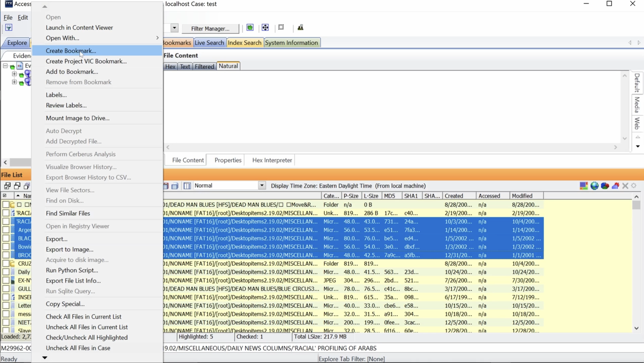Viewport: 644px width, 363px height.
Task: Click the unknown-file icon on INSER row
Action: coord(13,297)
